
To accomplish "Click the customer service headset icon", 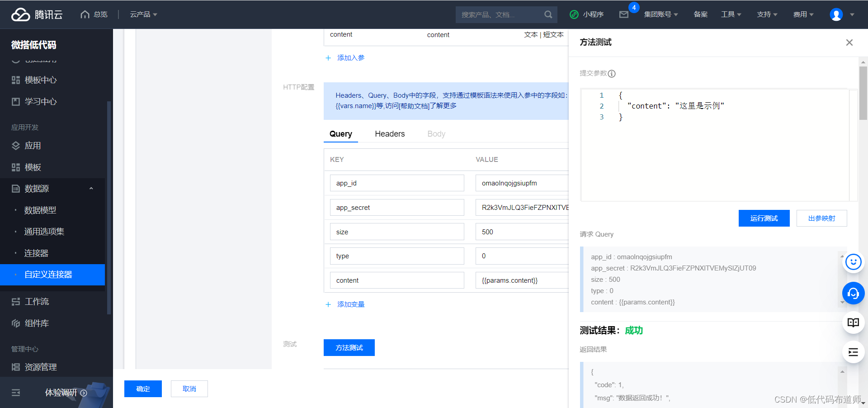I will coord(853,294).
